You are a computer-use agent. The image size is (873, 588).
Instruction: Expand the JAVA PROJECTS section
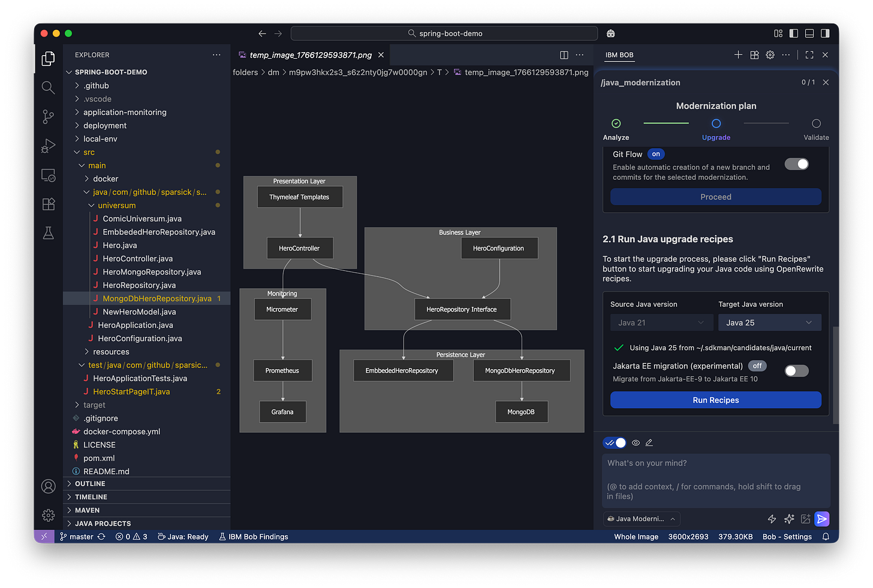[x=146, y=523]
